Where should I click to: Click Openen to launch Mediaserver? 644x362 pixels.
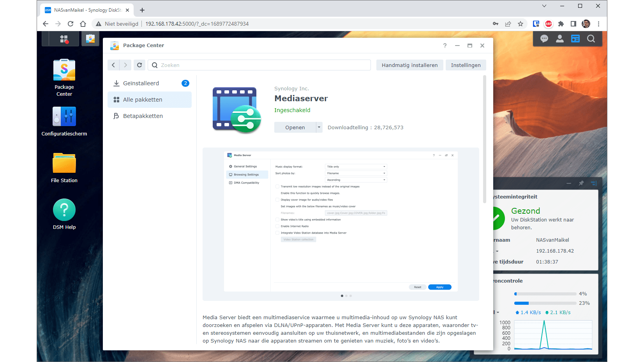(295, 127)
